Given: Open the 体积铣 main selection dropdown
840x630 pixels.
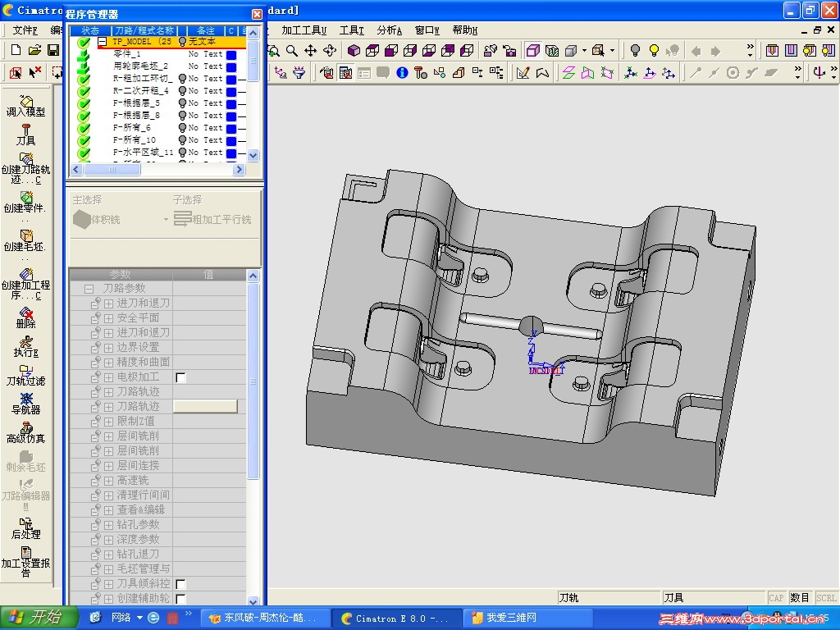Looking at the screenshot, I should pyautogui.click(x=165, y=220).
